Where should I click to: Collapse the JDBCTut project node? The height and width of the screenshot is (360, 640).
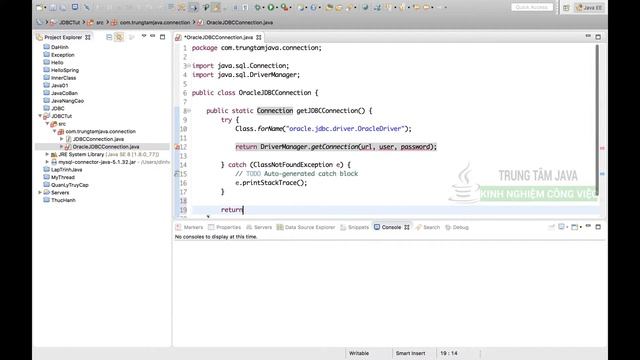coord(40,116)
